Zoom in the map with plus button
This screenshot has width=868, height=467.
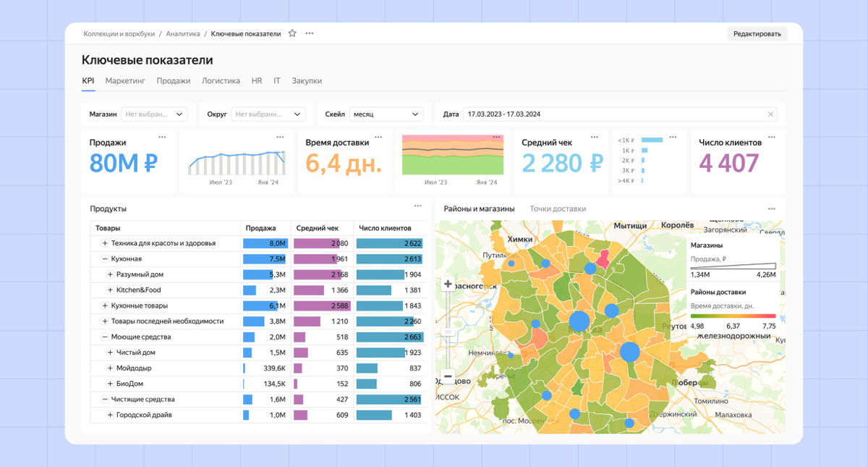click(448, 285)
